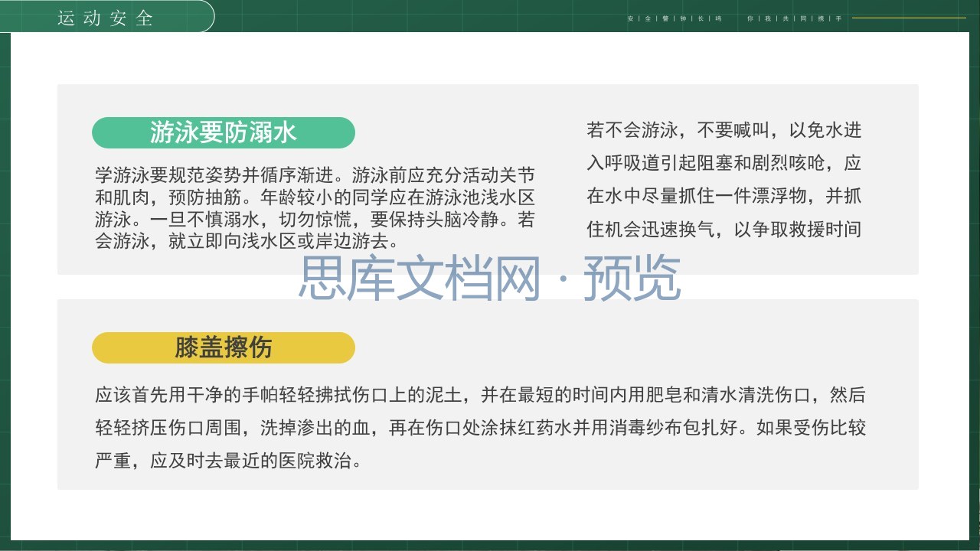Click the 安全警钟长鸣 slogan text
This screenshot has width=980, height=551.
675,18
